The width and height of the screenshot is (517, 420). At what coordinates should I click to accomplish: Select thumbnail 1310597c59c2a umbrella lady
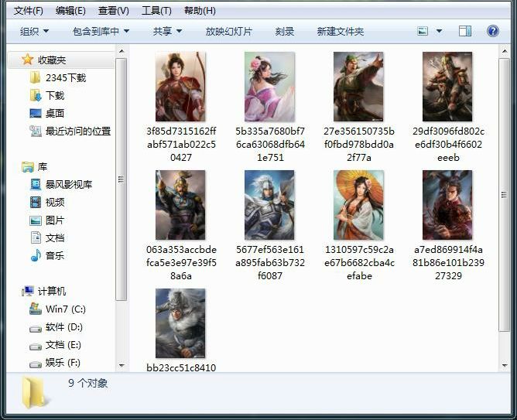[x=358, y=205]
